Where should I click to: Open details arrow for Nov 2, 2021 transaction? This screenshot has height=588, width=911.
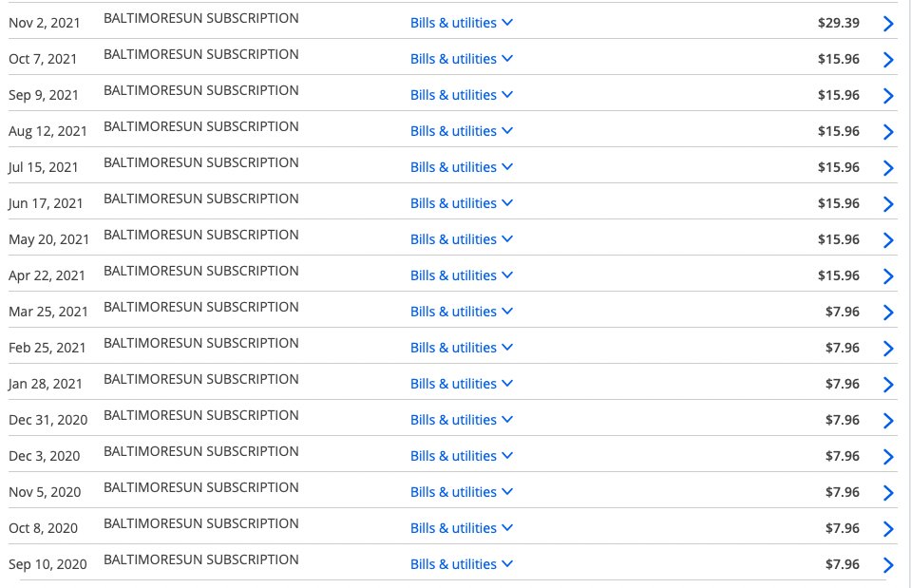tap(888, 23)
